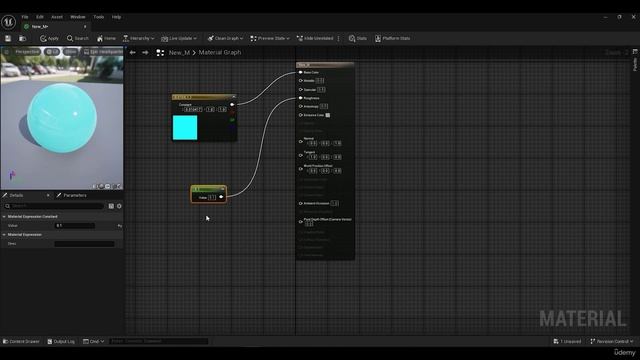The image size is (640, 360).
Task: Close the New_M document tab
Action: click(x=85, y=27)
